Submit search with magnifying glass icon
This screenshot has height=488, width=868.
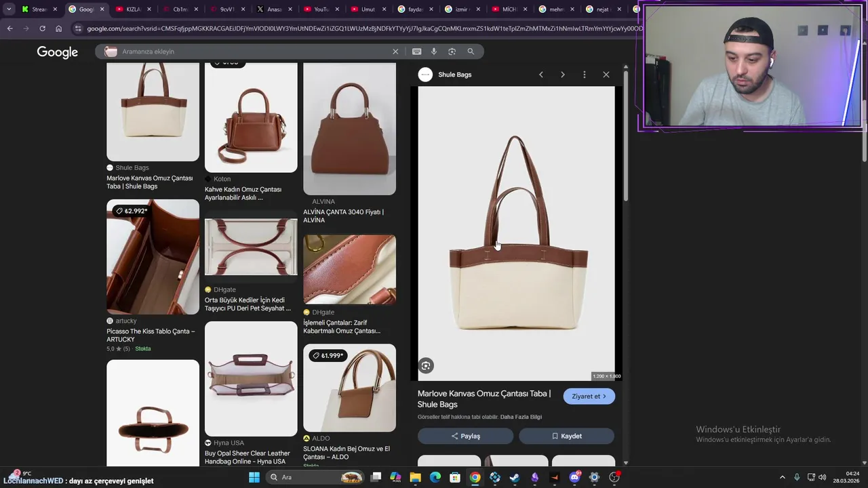click(471, 52)
